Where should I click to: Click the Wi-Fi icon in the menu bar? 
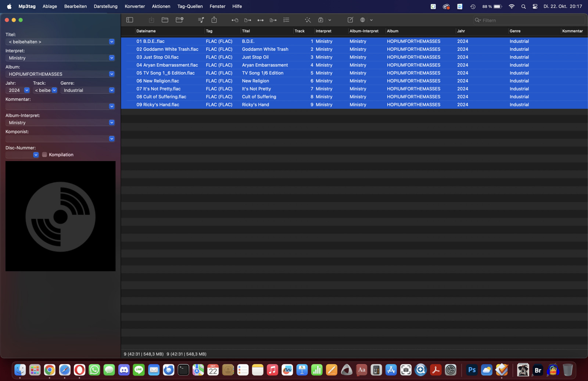click(512, 6)
